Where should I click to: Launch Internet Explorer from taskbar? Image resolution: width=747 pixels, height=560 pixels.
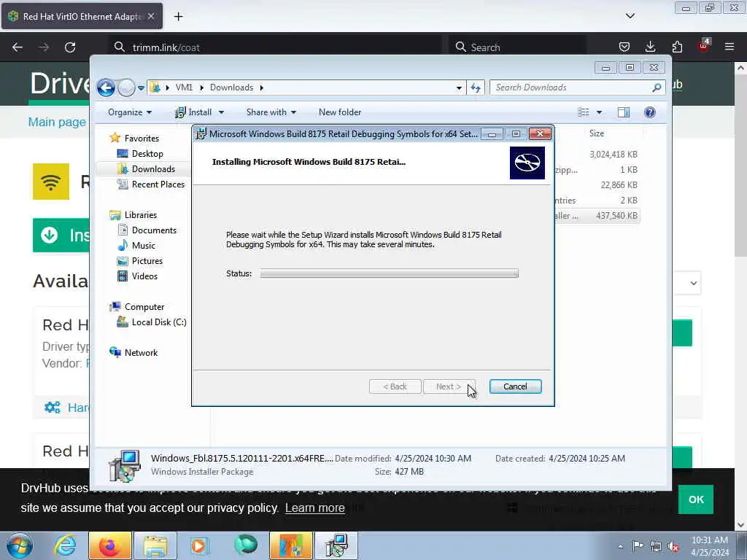coord(65,545)
